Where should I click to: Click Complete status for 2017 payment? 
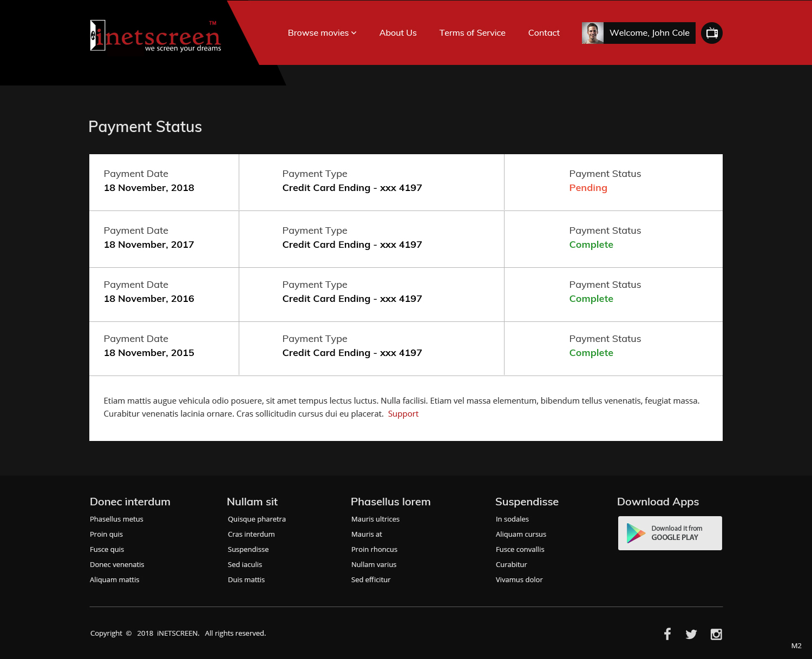click(591, 245)
